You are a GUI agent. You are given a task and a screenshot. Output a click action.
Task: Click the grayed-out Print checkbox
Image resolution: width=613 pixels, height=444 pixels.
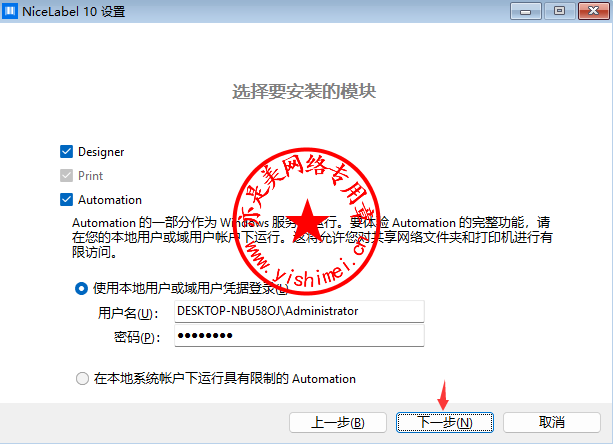(67, 176)
